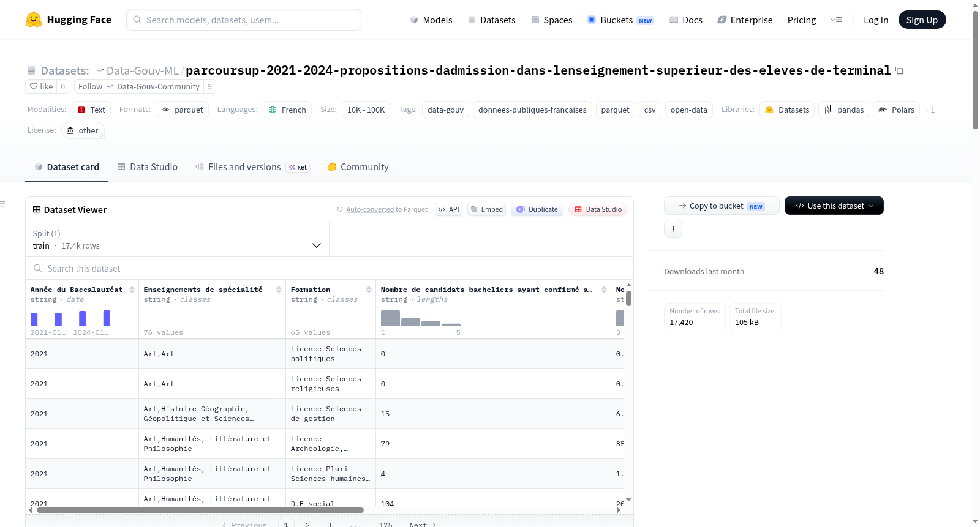Sort the Formation column
This screenshot has width=980, height=527.
click(x=369, y=290)
